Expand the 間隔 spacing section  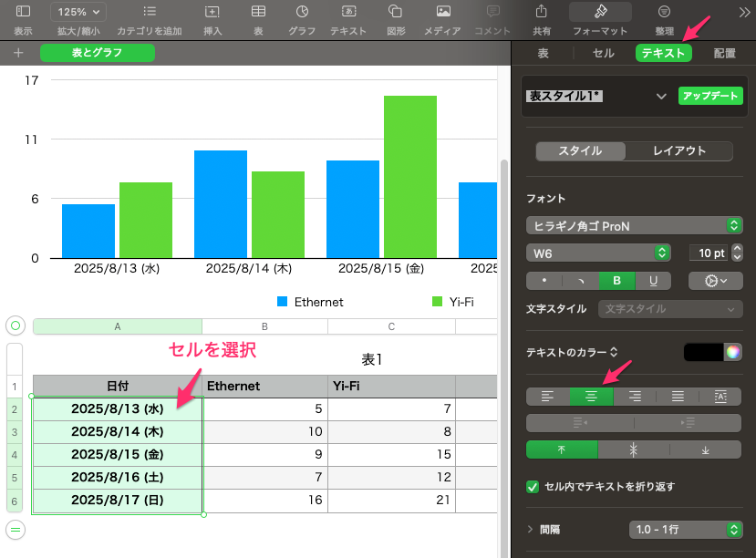(x=531, y=529)
